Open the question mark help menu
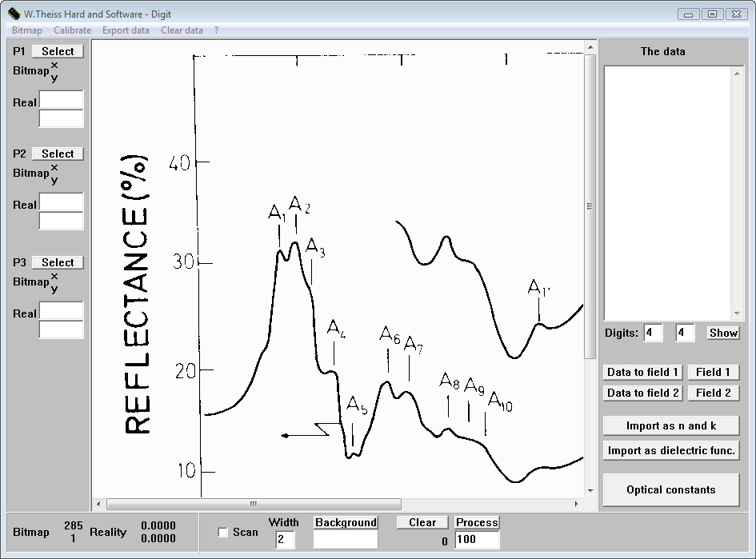Image resolution: width=756 pixels, height=559 pixels. pos(216,30)
